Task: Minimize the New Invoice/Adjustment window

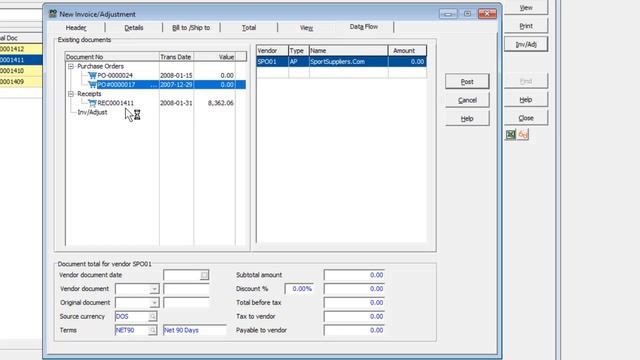Action: point(448,14)
